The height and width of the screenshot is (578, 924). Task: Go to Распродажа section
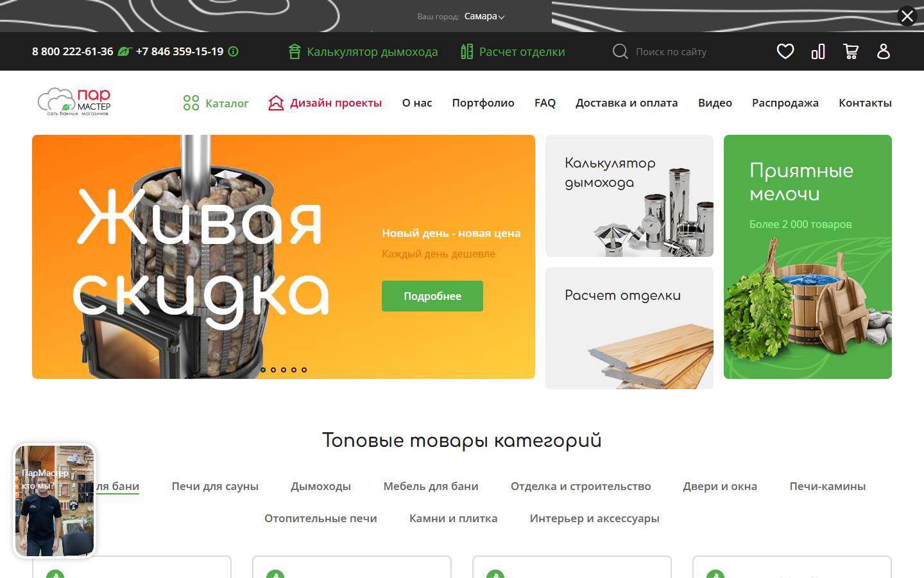point(785,103)
